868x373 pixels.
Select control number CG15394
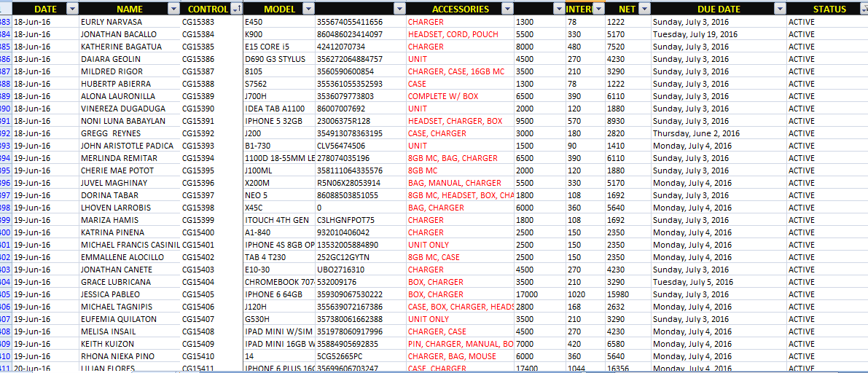pyautogui.click(x=211, y=158)
